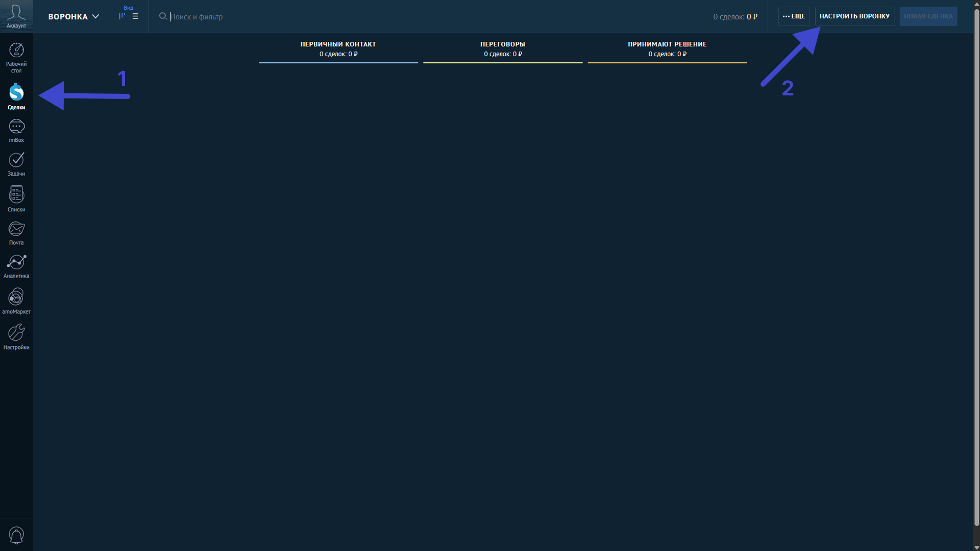Click НАСТРОИТЬ ВОРОНКУ button
980x551 pixels.
coord(854,16)
